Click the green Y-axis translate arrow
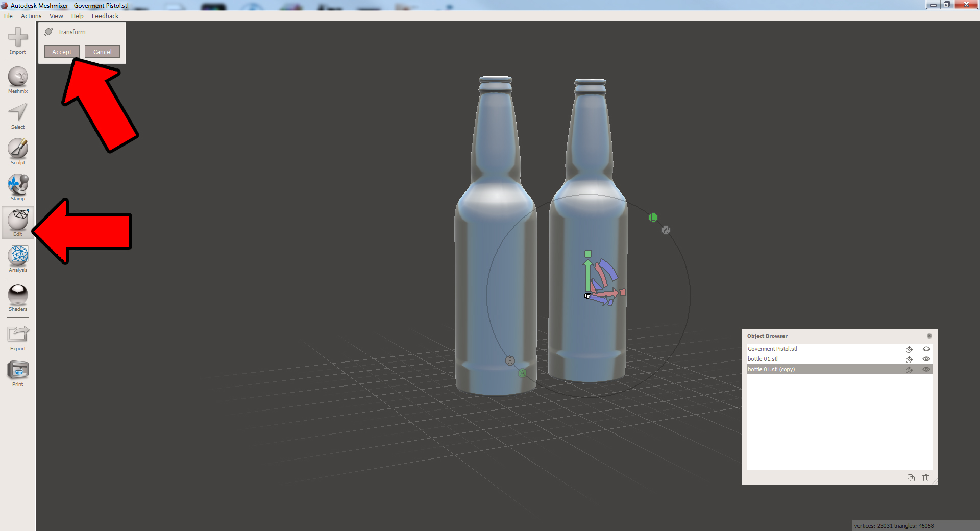 pyautogui.click(x=587, y=276)
